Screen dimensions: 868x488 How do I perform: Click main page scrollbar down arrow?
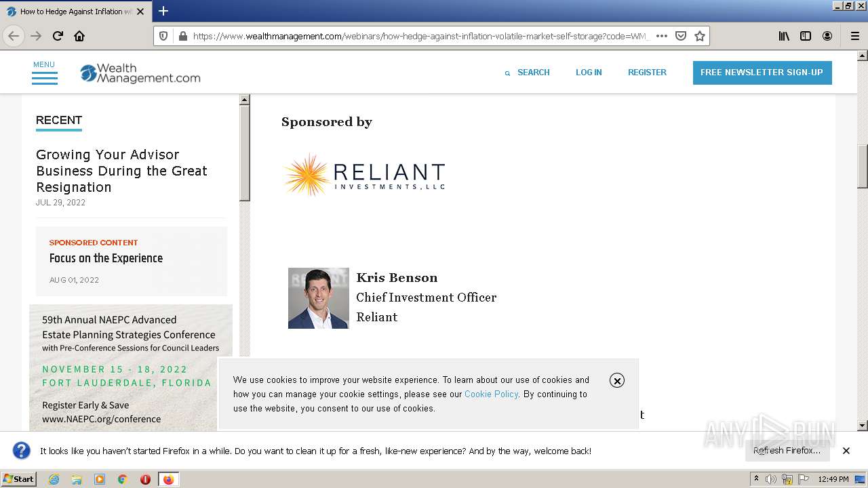[x=863, y=426]
